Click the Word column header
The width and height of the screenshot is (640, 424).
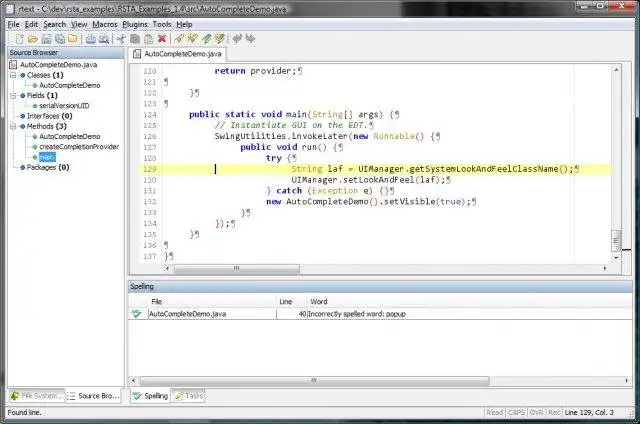[x=319, y=302]
